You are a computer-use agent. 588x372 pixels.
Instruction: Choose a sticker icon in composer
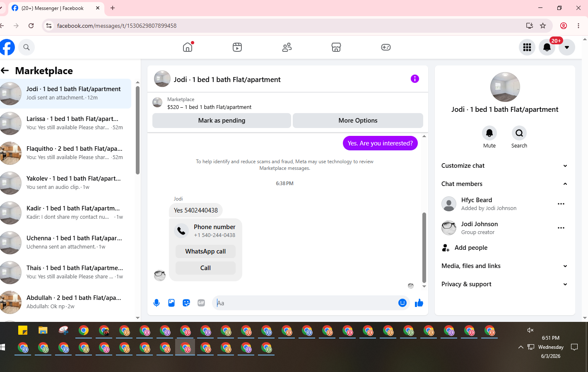(x=186, y=303)
